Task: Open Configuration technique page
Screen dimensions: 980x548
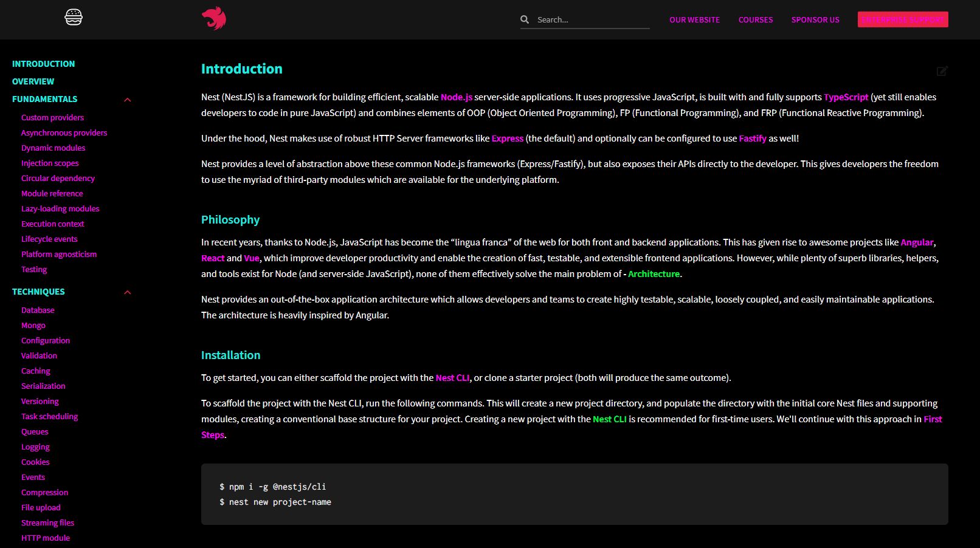Action: pos(46,340)
